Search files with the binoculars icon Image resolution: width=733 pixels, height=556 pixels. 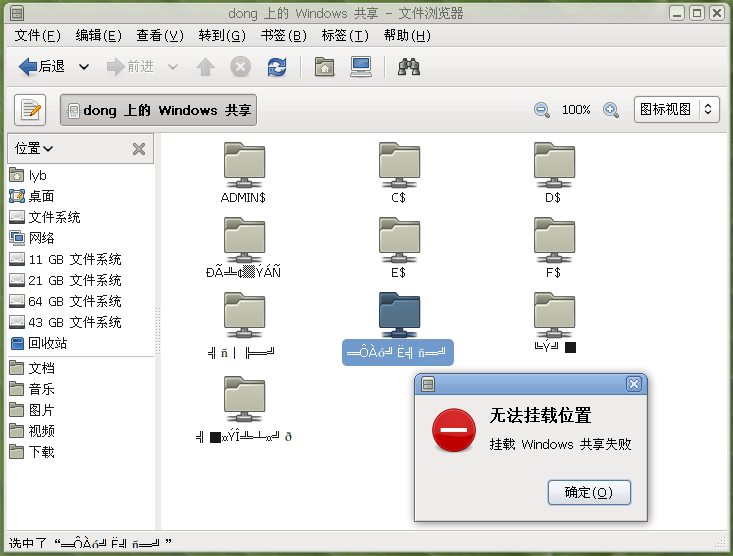pos(409,67)
